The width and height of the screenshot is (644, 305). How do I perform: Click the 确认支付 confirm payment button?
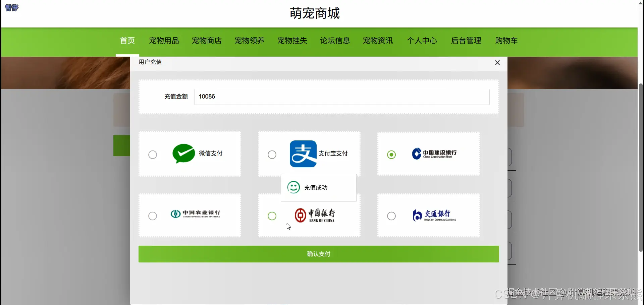coord(319,254)
